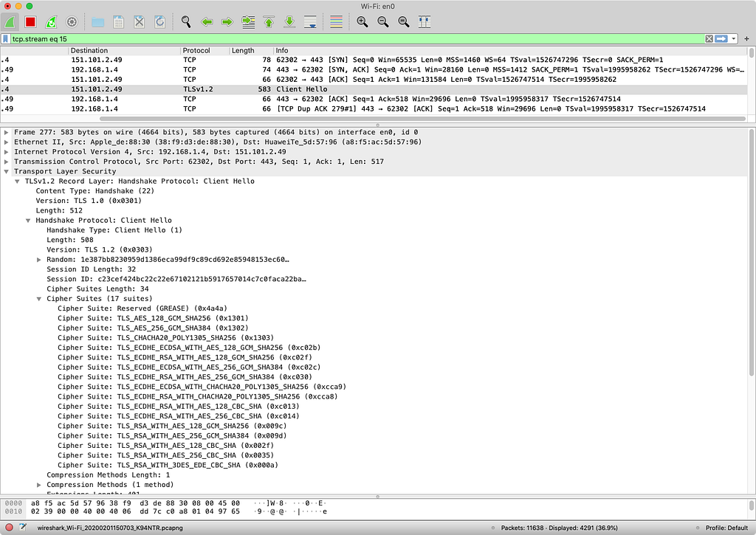Close this capture file icon

[139, 21]
